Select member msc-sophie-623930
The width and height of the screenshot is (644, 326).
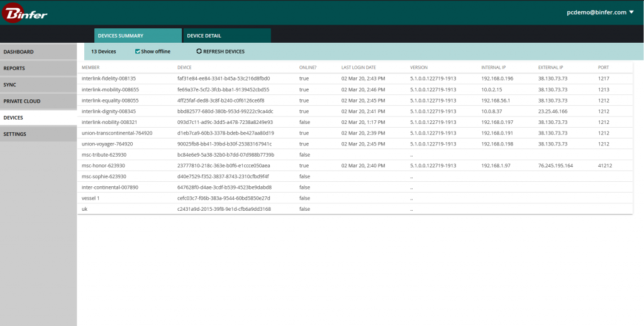pos(104,176)
